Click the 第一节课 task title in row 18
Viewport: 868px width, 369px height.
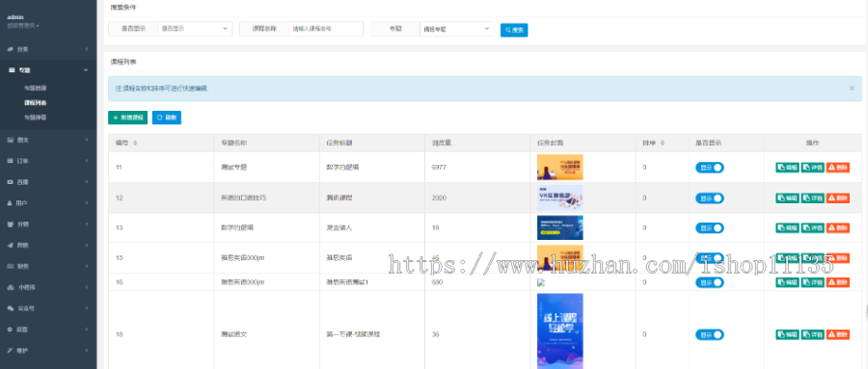click(353, 334)
